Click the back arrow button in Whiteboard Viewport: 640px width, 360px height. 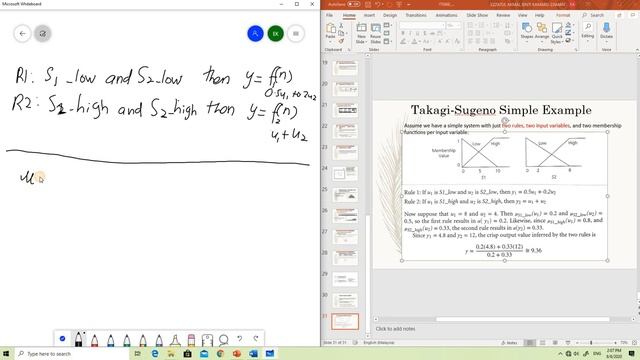[x=22, y=33]
